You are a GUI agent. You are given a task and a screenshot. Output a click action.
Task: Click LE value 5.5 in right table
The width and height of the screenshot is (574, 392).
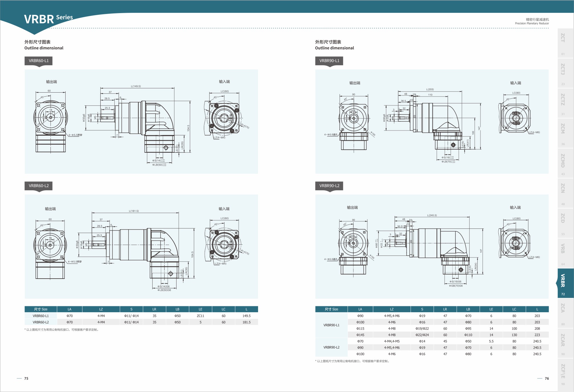[x=491, y=341]
